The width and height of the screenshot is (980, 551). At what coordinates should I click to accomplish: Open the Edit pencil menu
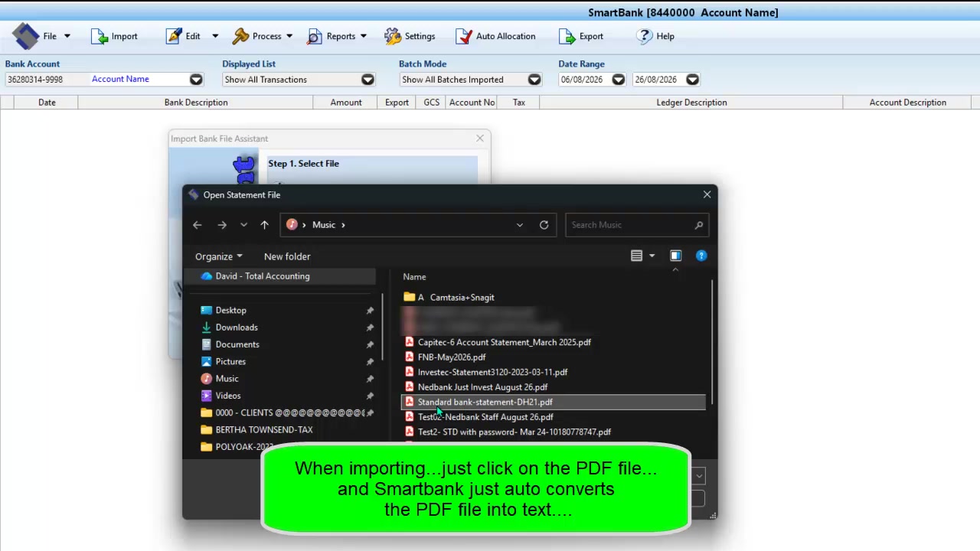point(191,36)
